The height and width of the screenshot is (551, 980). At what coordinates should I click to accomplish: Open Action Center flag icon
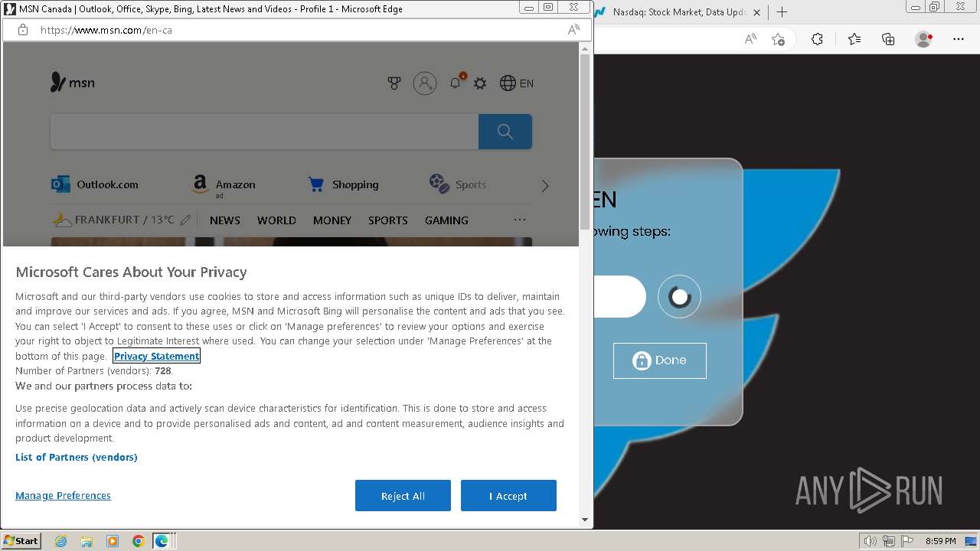coord(906,541)
